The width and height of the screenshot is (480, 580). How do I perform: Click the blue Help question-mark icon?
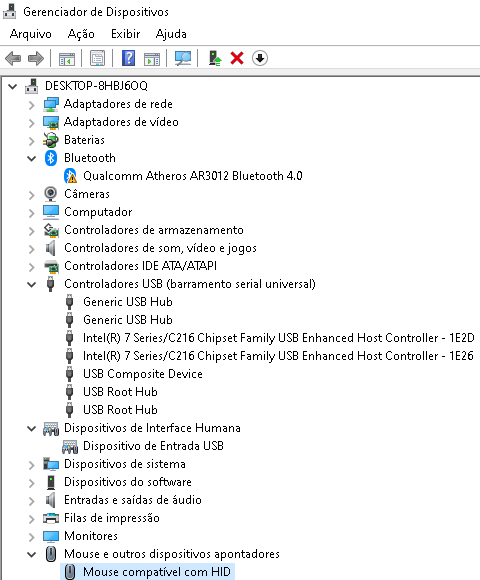pyautogui.click(x=128, y=58)
